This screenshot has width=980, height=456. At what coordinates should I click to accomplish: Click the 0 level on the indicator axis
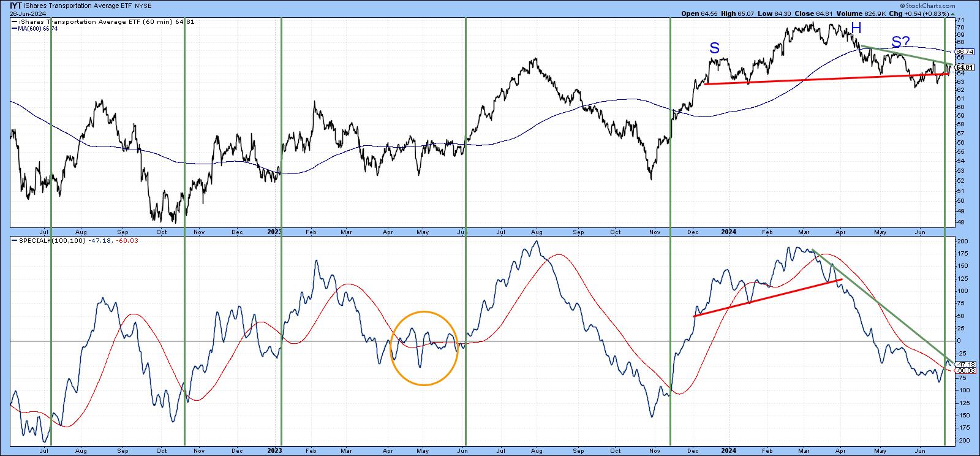[x=958, y=341]
